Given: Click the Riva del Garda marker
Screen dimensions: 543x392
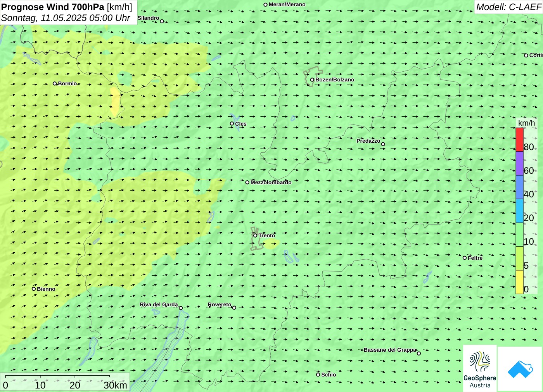Looking at the screenshot, I should click(x=180, y=308).
